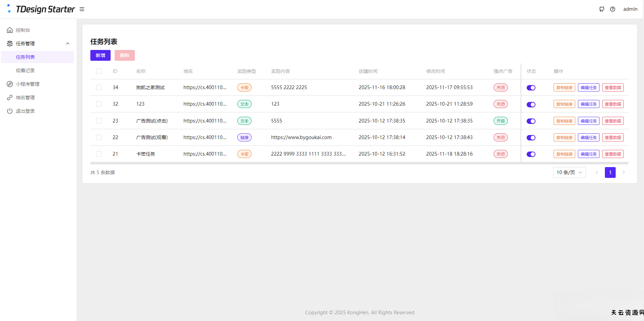644x321 pixels.
Task: Open the admin user dropdown
Action: (630, 9)
